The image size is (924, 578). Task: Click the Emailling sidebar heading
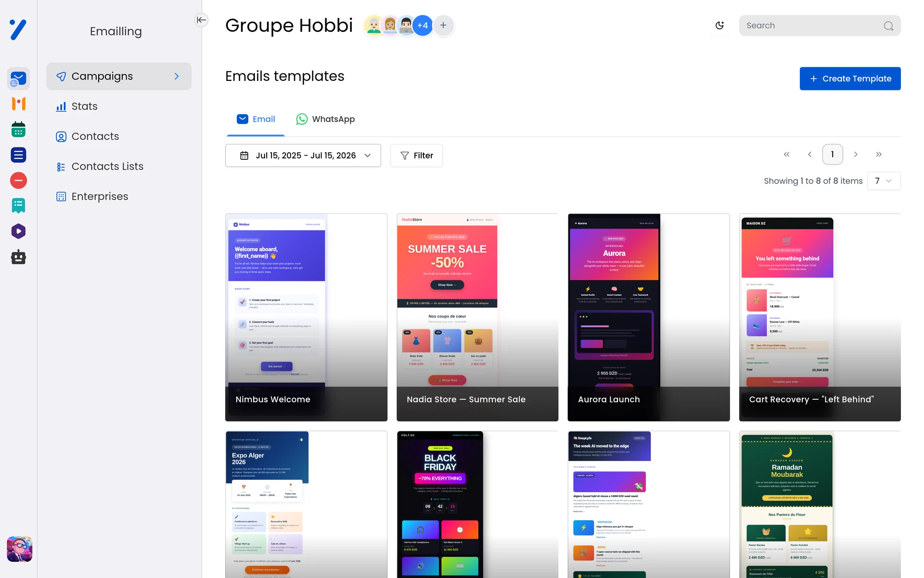pos(116,31)
